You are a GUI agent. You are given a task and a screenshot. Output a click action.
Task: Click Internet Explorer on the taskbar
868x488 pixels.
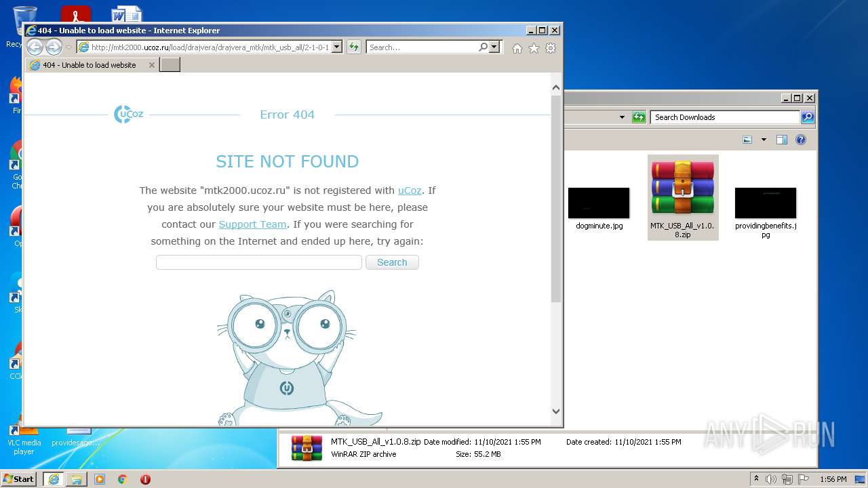pos(54,479)
